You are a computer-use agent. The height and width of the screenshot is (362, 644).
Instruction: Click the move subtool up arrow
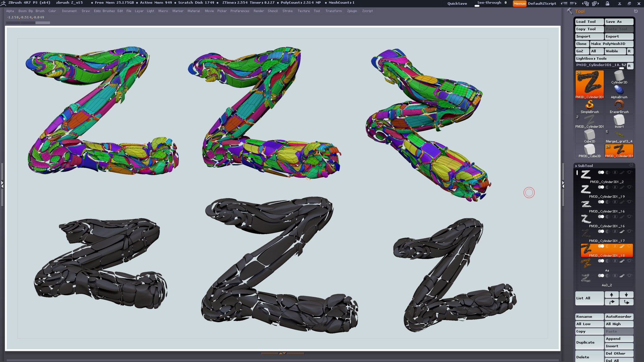click(x=611, y=295)
